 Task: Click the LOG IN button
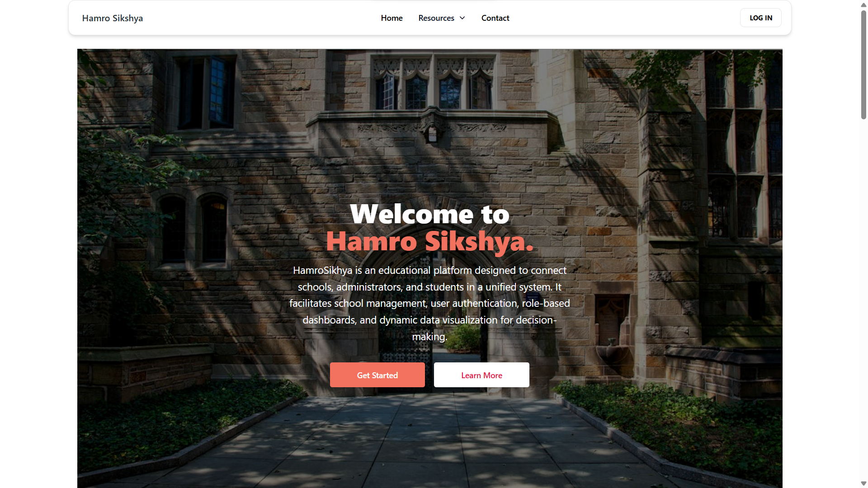tap(761, 18)
